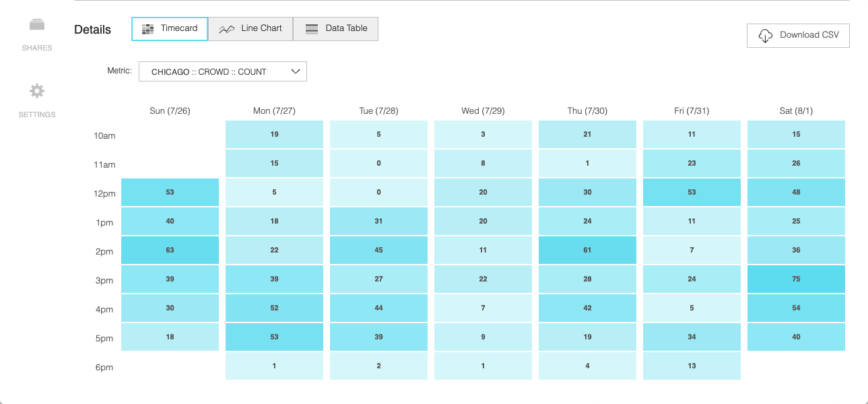Screen dimensions: 868x404
Task: Click the 2pm row label
Action: click(x=104, y=252)
